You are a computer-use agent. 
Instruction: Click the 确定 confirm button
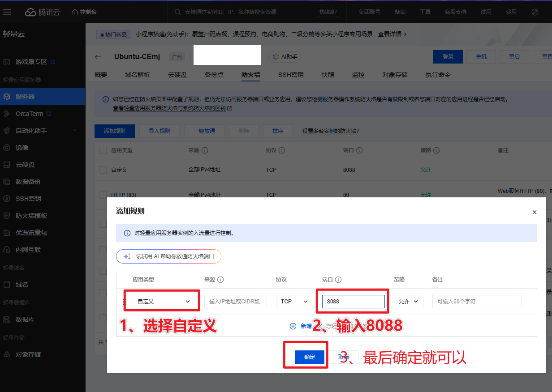[309, 357]
